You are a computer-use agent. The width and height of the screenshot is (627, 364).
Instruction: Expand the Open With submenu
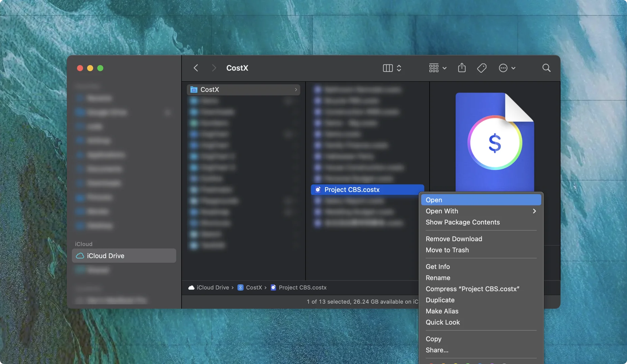pyautogui.click(x=534, y=211)
